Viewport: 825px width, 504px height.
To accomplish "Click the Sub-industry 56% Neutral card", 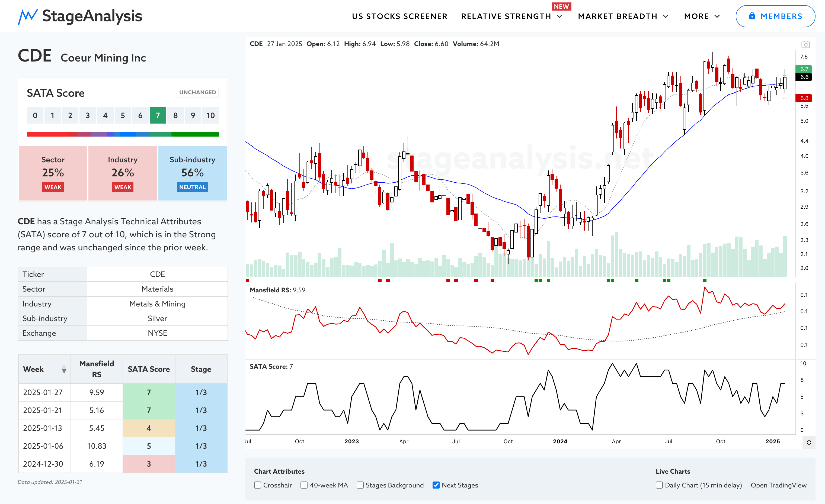I will (193, 173).
